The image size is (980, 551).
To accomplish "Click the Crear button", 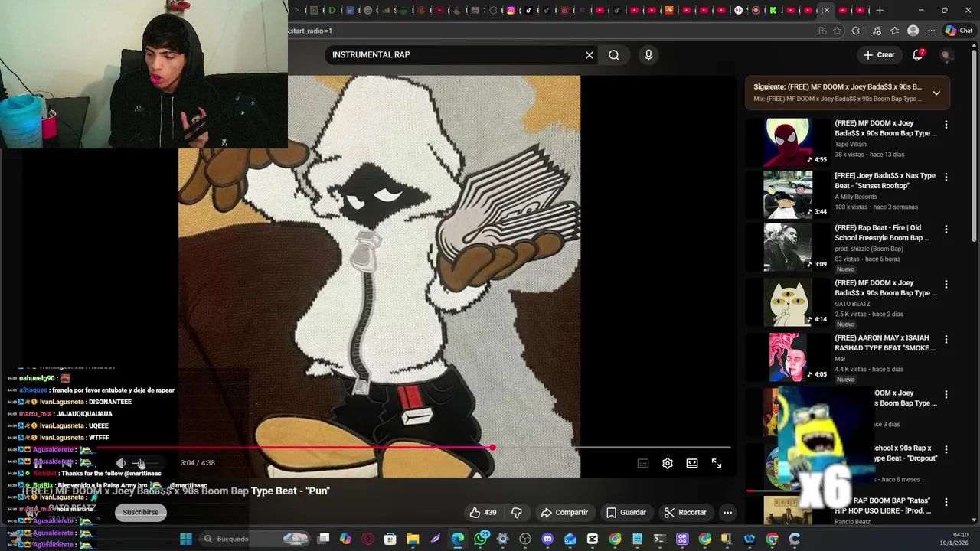I will (x=879, y=55).
